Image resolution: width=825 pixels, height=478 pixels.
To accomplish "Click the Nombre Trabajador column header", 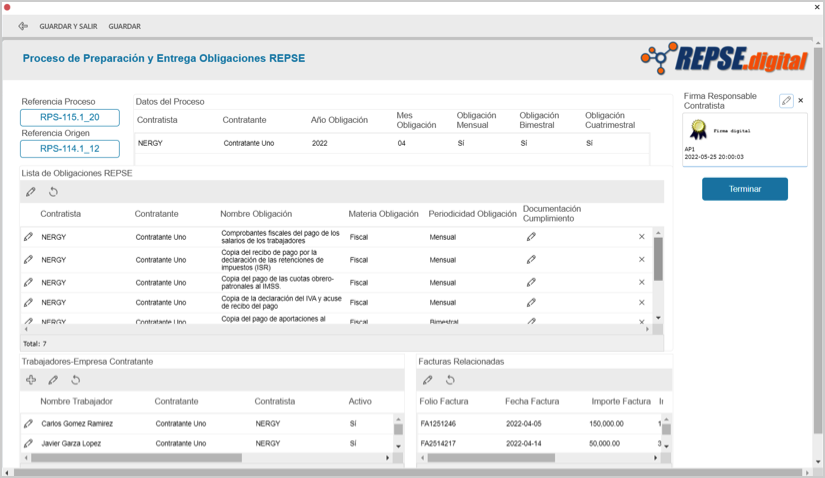I will point(76,401).
